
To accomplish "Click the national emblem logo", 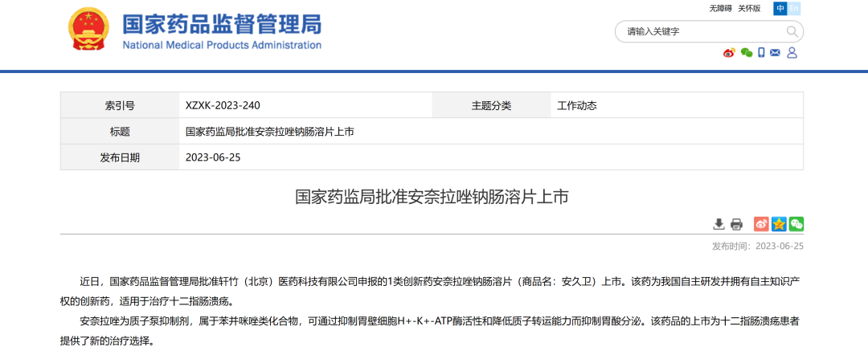I will [89, 30].
